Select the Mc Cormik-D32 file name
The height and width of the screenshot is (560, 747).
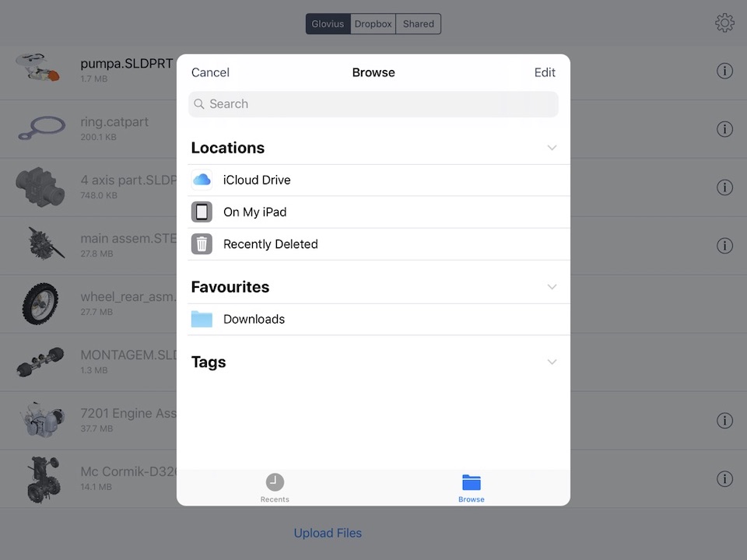pos(128,471)
